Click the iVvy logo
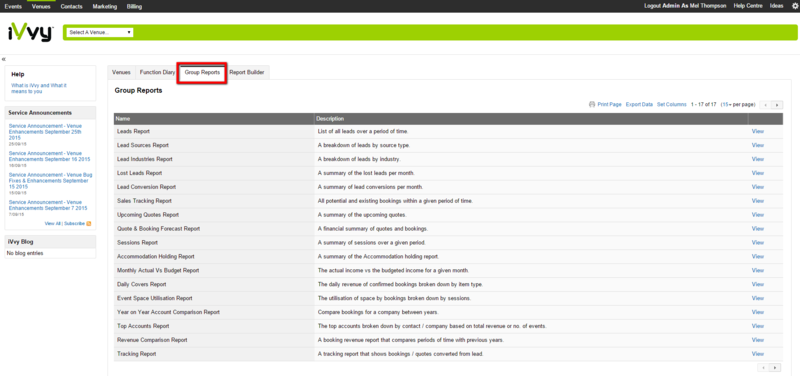Image resolution: width=800 pixels, height=376 pixels. [x=31, y=32]
